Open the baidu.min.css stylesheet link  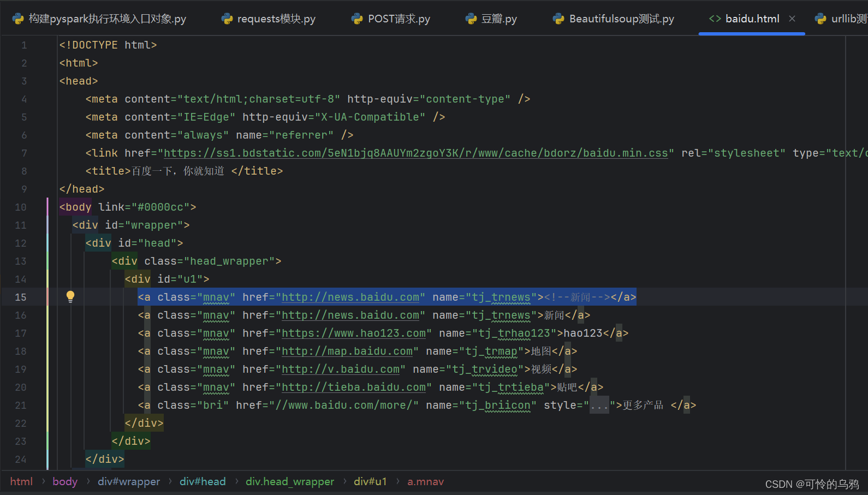point(416,153)
